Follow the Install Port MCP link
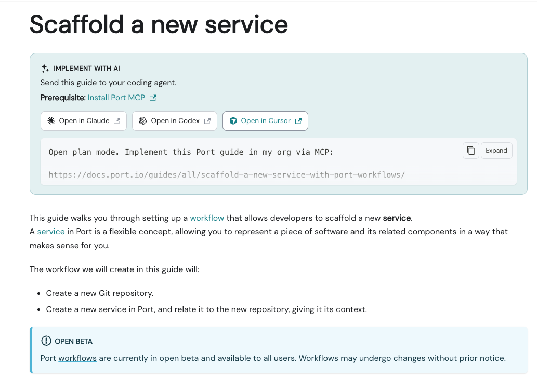This screenshot has height=392, width=537. coord(116,98)
